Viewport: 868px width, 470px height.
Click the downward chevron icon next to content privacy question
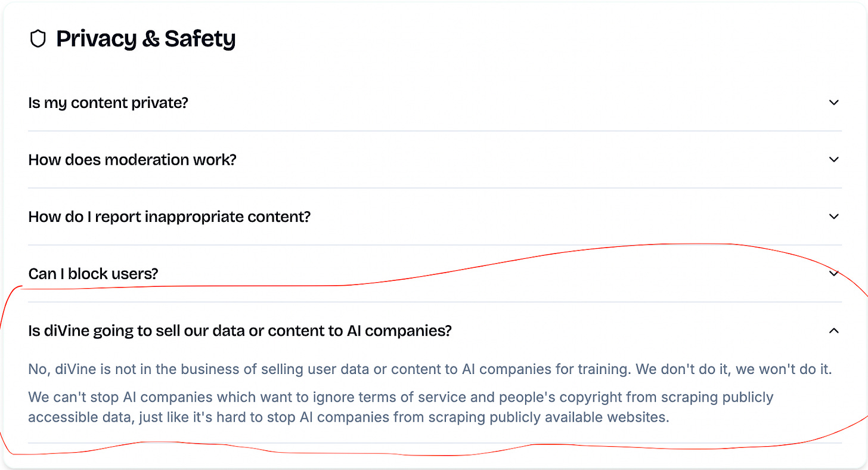[834, 102]
